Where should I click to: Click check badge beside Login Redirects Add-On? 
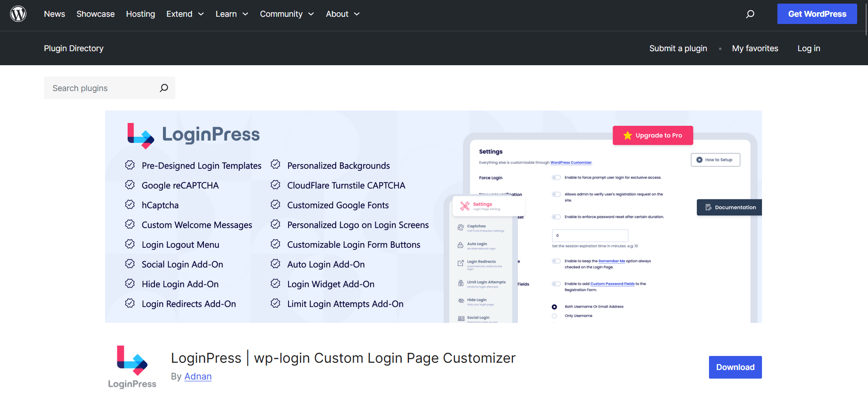(130, 303)
